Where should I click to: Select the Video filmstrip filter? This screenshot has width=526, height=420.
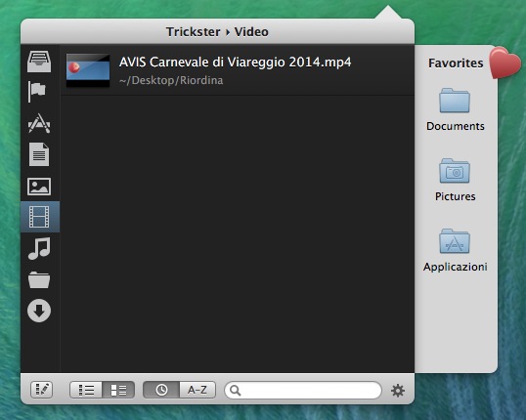pyautogui.click(x=39, y=217)
